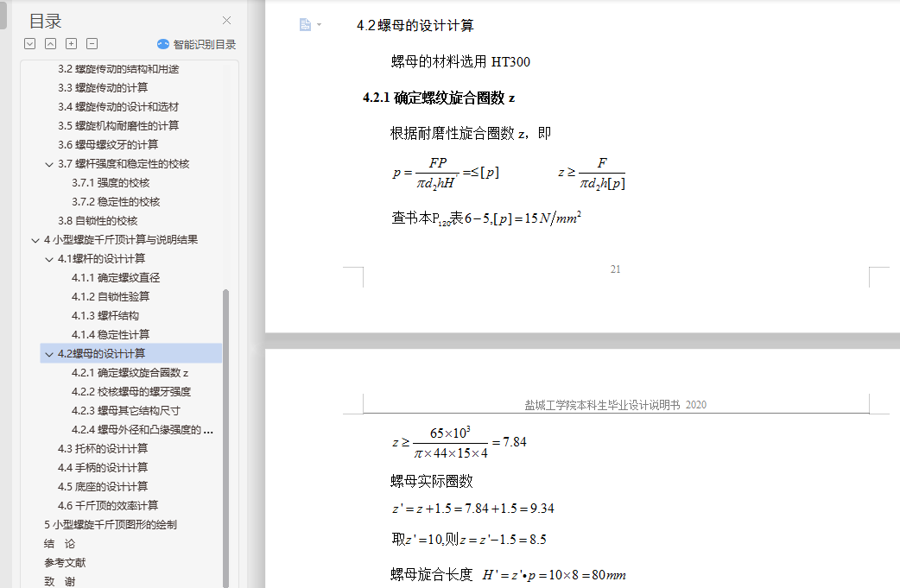The image size is (900, 588).
Task: Open outline entry 4.1.4 稳定性计算
Action: [111, 334]
